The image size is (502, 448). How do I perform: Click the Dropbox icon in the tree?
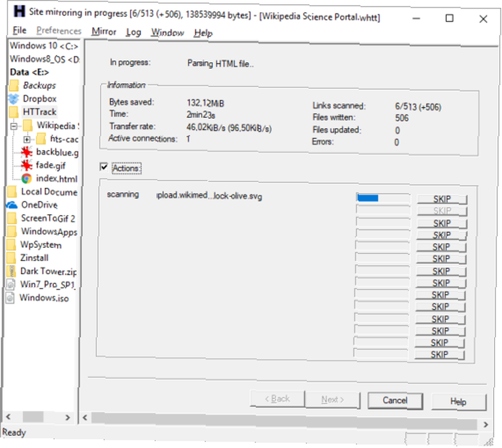[14, 99]
